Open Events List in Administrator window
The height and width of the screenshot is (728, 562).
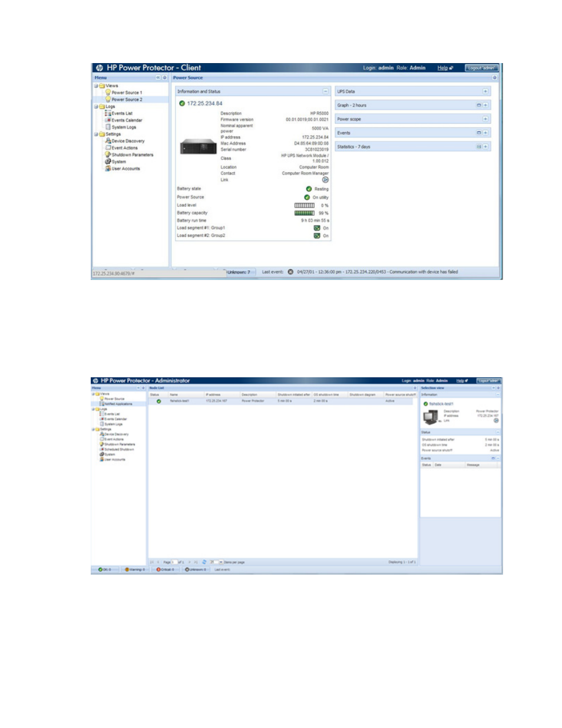(x=112, y=414)
